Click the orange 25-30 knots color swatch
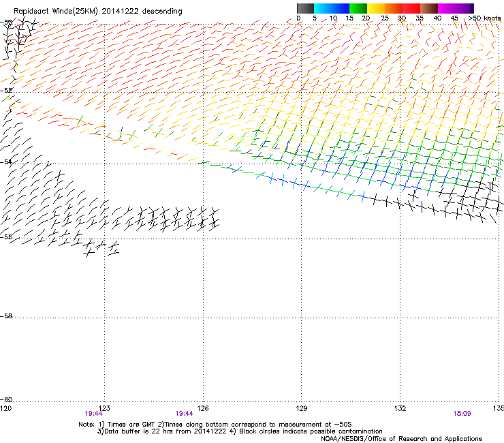This screenshot has height=443, width=504. [x=394, y=8]
